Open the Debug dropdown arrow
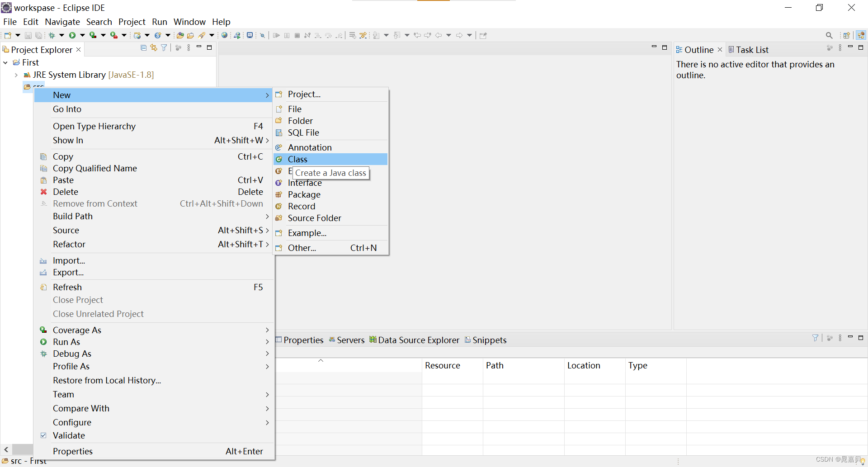Viewport: 868px width, 467px height. click(61, 35)
